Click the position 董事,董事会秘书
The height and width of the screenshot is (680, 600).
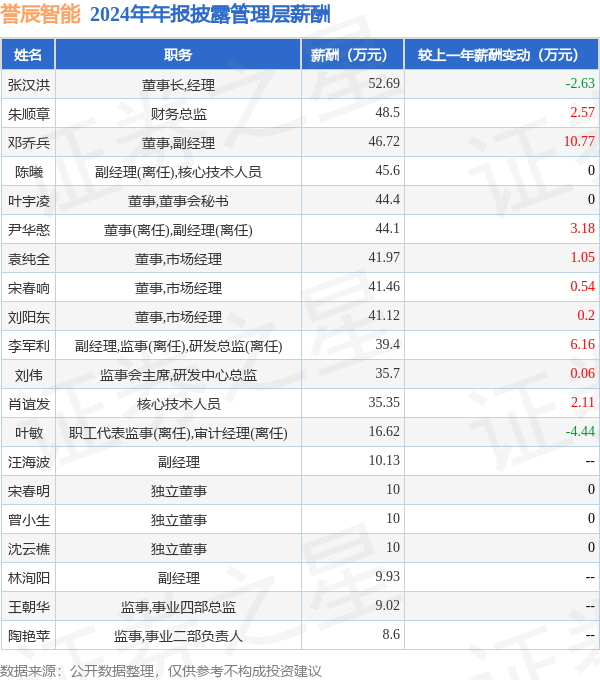(178, 201)
